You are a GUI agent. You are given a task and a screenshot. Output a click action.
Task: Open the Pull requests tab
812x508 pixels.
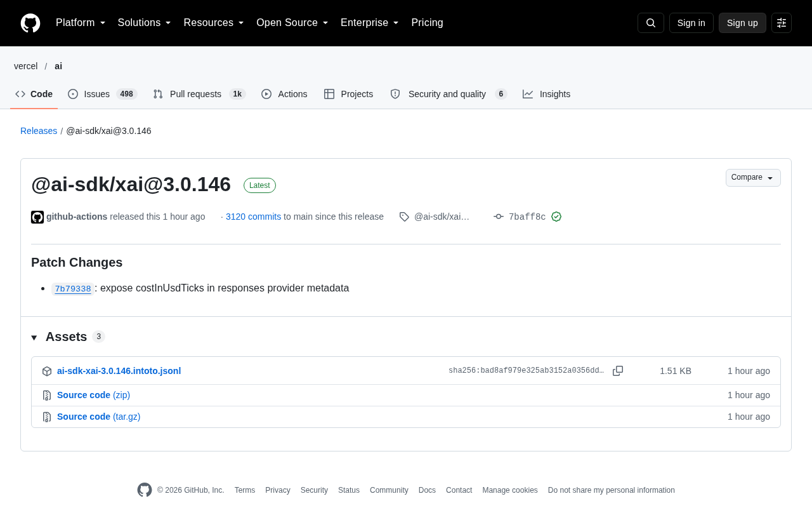tap(199, 94)
